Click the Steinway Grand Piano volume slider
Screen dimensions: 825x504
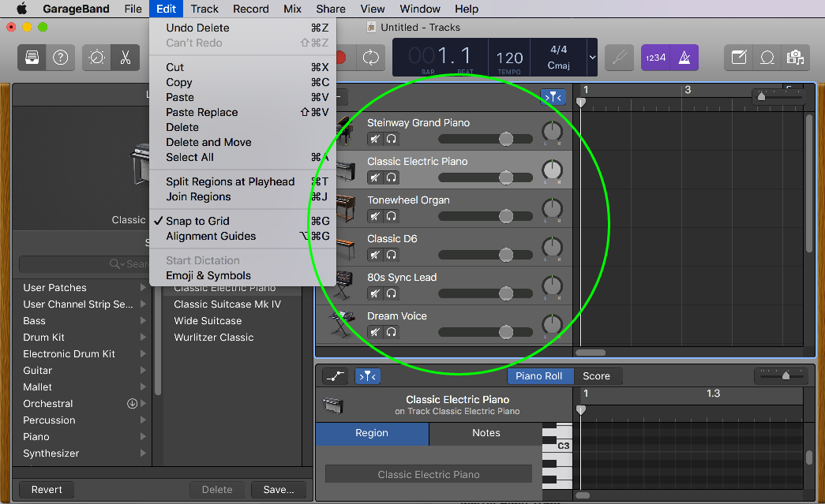[485, 139]
